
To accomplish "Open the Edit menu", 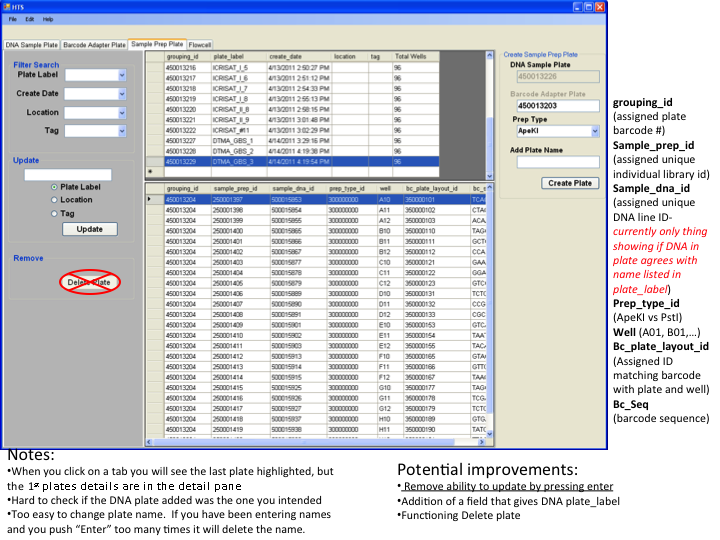I will click(30, 19).
